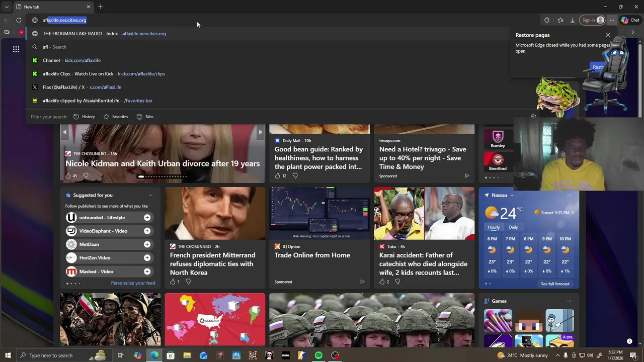The width and height of the screenshot is (644, 362).
Task: Open Suggested for you options menu
Action: tap(150, 195)
